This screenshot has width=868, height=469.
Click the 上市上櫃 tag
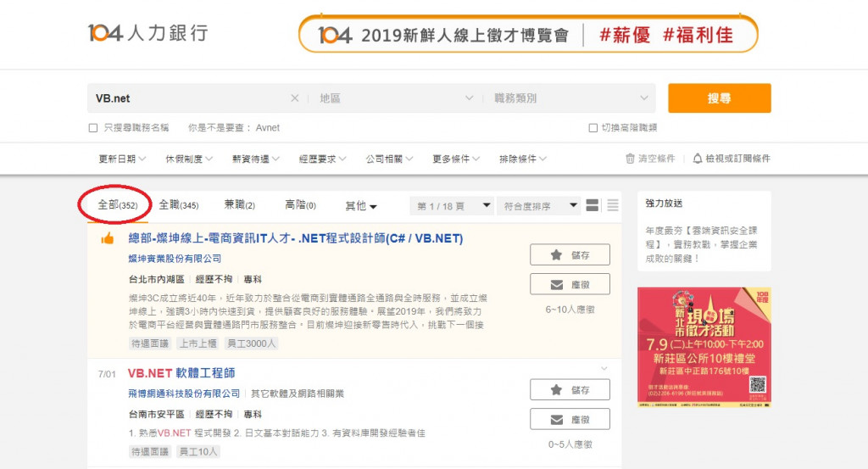coord(198,343)
